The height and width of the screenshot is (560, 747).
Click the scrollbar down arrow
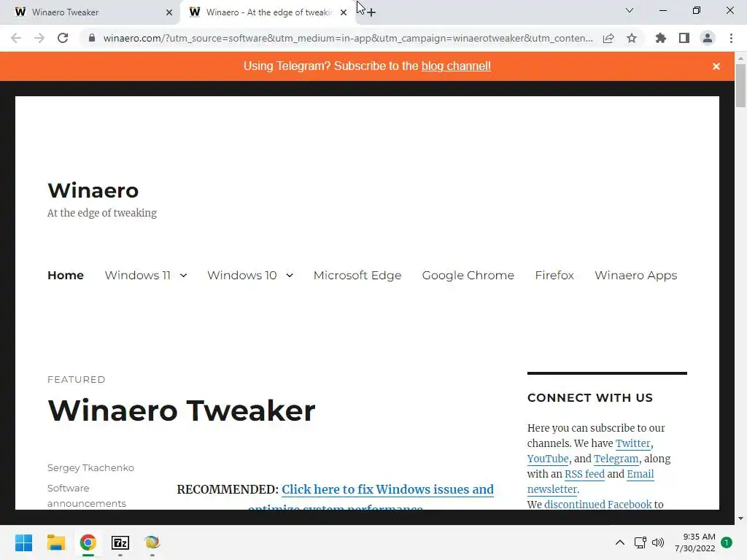740,518
